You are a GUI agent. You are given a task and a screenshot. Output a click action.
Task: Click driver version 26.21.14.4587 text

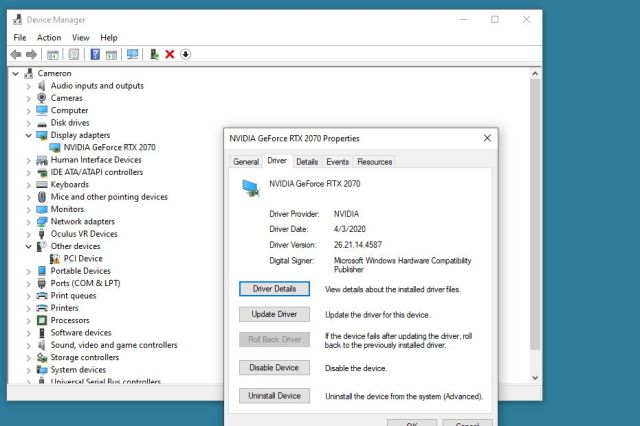pos(358,245)
